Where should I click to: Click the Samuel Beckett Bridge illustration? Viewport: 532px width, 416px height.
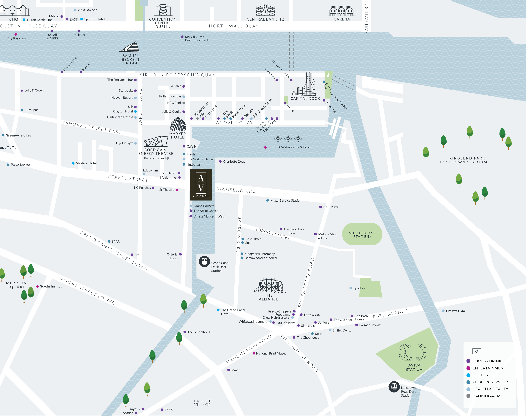131,47
